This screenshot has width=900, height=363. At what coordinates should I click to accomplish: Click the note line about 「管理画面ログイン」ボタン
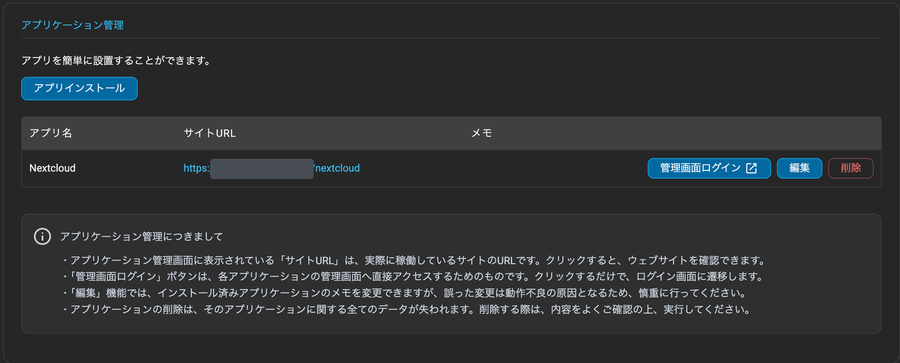tap(412, 277)
